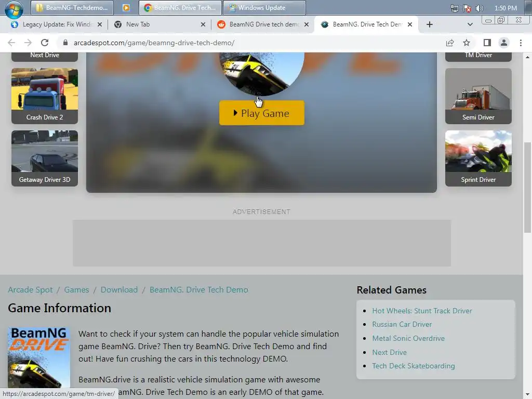Close the New Tab tab
Screen dimensions: 532x399
click(x=203, y=24)
